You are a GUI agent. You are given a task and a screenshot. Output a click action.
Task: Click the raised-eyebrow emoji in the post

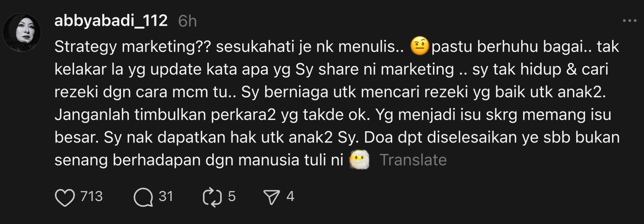(x=419, y=47)
